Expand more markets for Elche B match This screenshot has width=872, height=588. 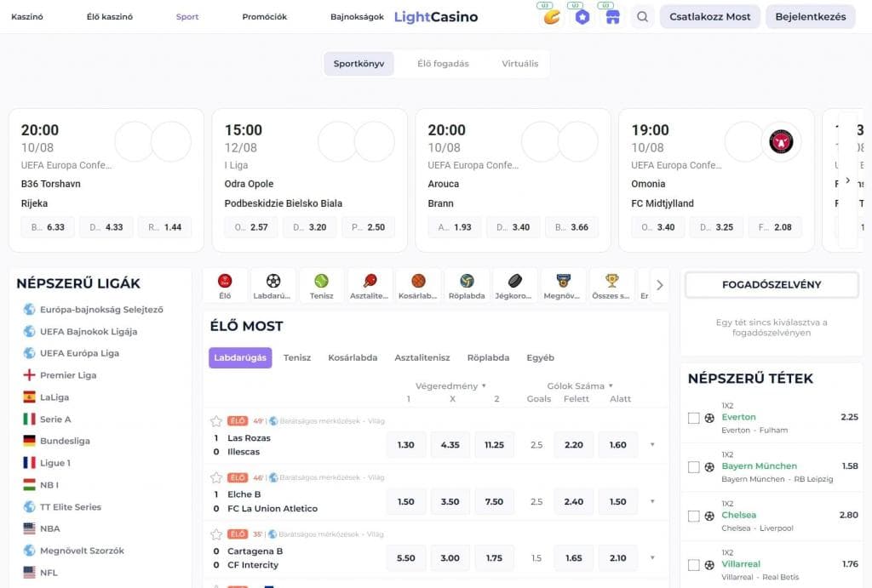pyautogui.click(x=652, y=501)
